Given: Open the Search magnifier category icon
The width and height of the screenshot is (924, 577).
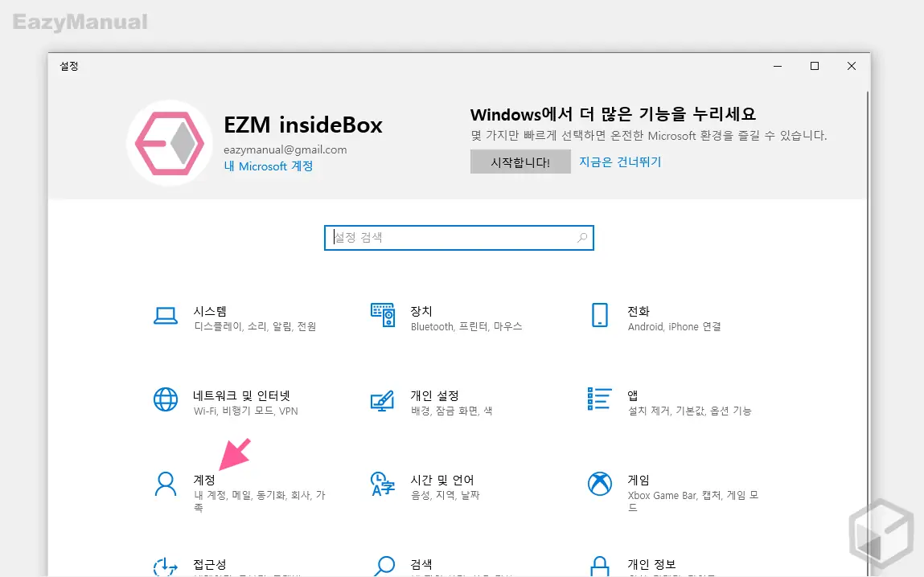Looking at the screenshot, I should tap(384, 567).
